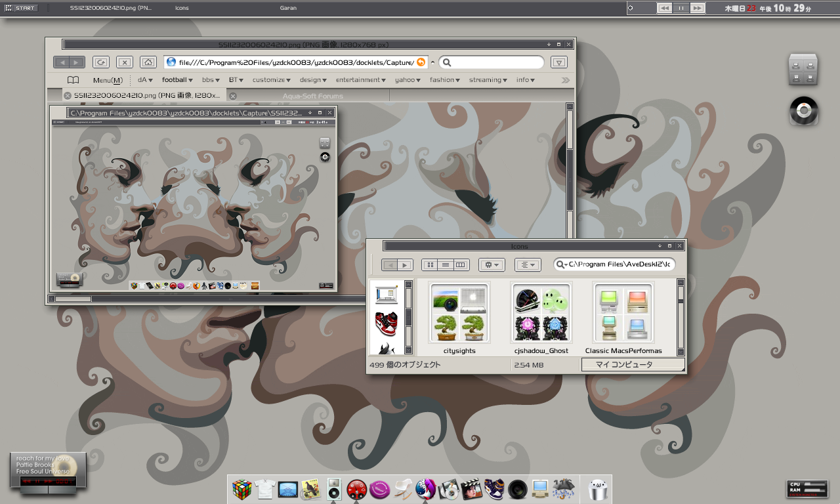Screen dimensions: 840x504
Task: Switch to the Aqua-Soft Forums tab
Action: point(312,96)
